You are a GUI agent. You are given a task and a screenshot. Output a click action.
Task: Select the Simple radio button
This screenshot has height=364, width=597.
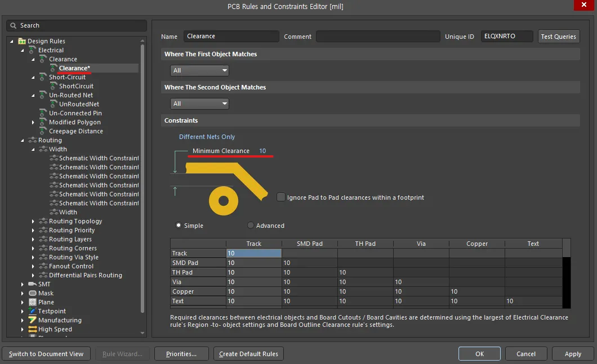(x=179, y=226)
